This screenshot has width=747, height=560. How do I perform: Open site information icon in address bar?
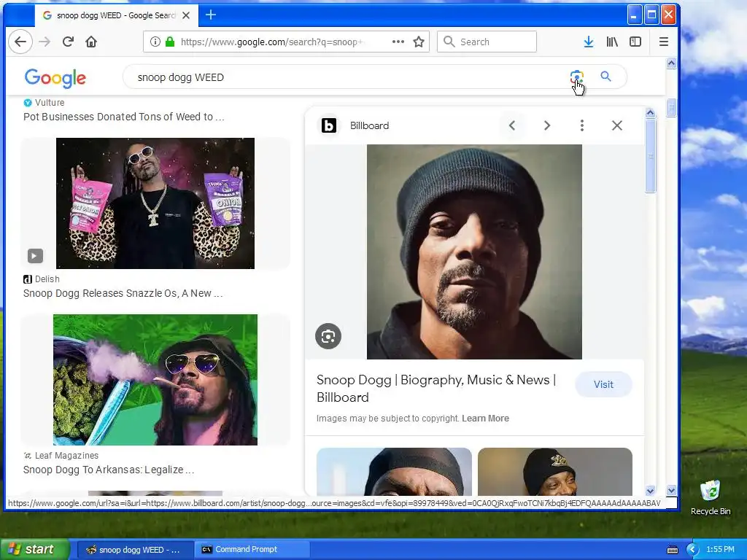[155, 42]
